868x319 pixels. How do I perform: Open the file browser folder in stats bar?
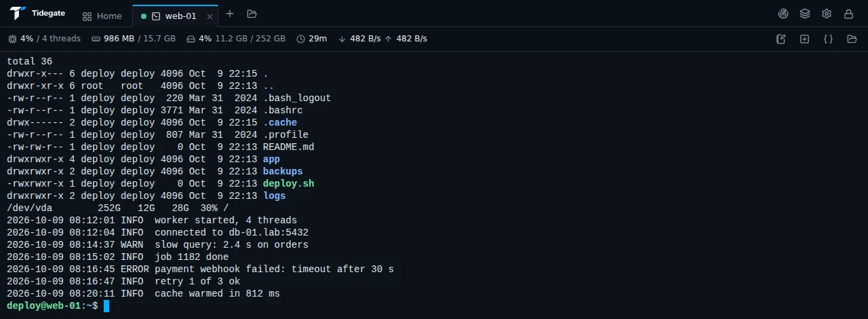852,39
